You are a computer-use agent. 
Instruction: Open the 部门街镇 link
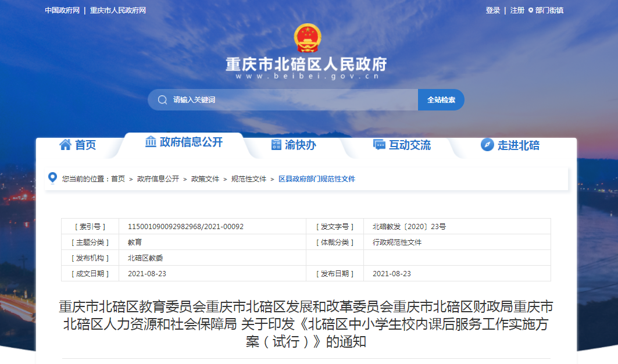(549, 10)
